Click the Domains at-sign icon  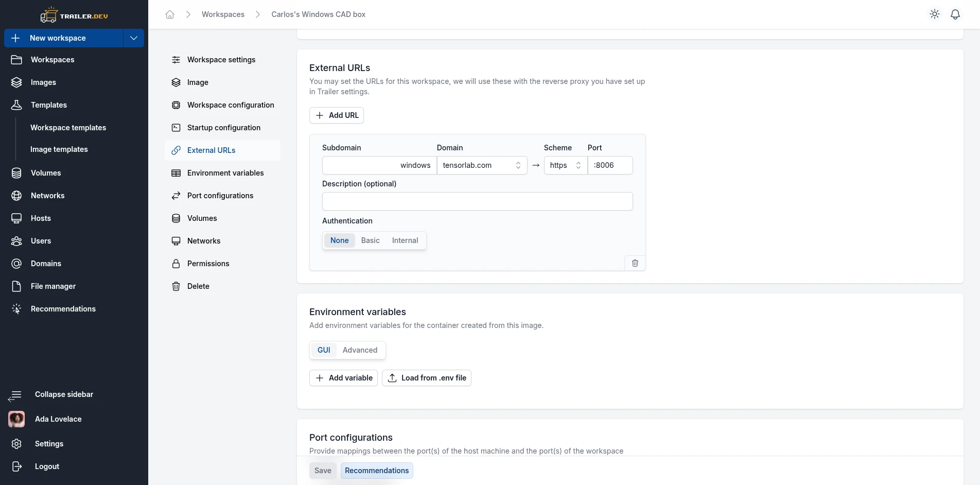tap(16, 264)
